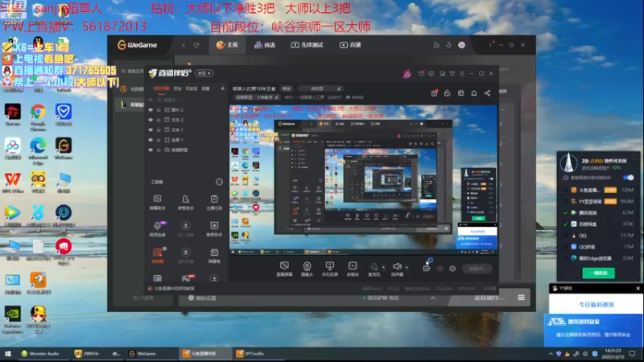This screenshot has width=644, height=362.
Task: Uncheck the 腾讯视频 checkbox
Action: [566, 212]
